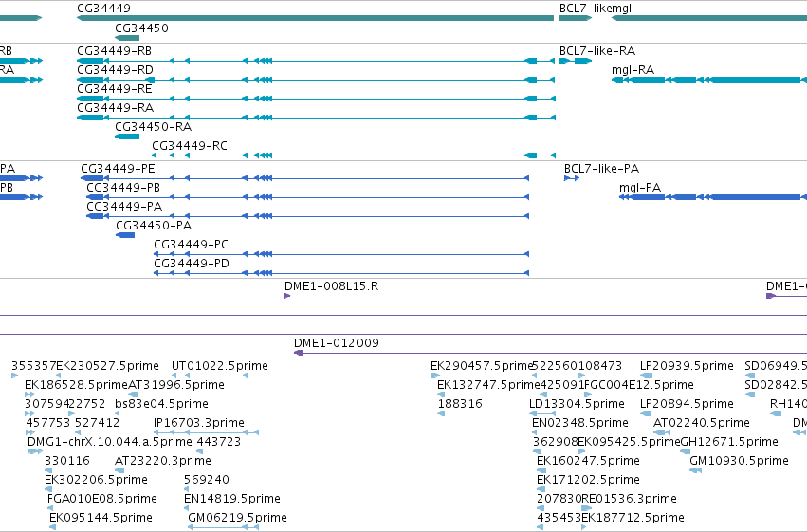Click EST EK160247.5prime
The height and width of the screenshot is (532, 807).
point(588,461)
